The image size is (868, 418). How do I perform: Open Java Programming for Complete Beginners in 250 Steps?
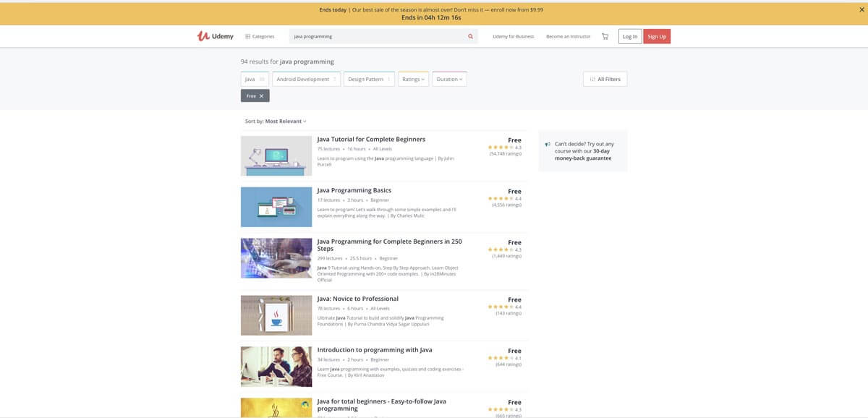[389, 245]
